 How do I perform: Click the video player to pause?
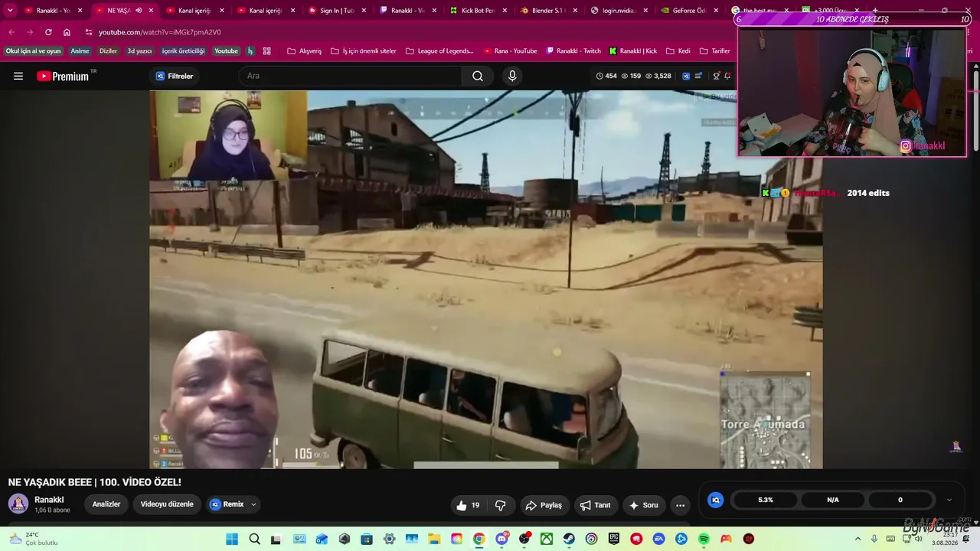(x=486, y=279)
